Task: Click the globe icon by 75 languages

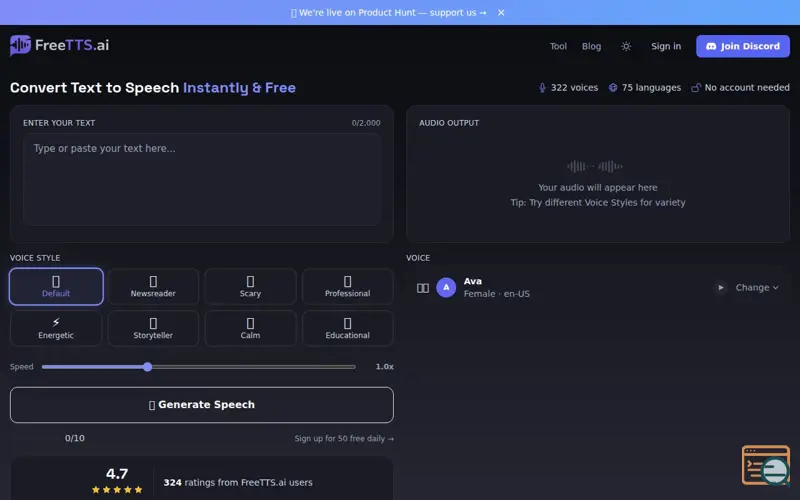Action: (613, 88)
